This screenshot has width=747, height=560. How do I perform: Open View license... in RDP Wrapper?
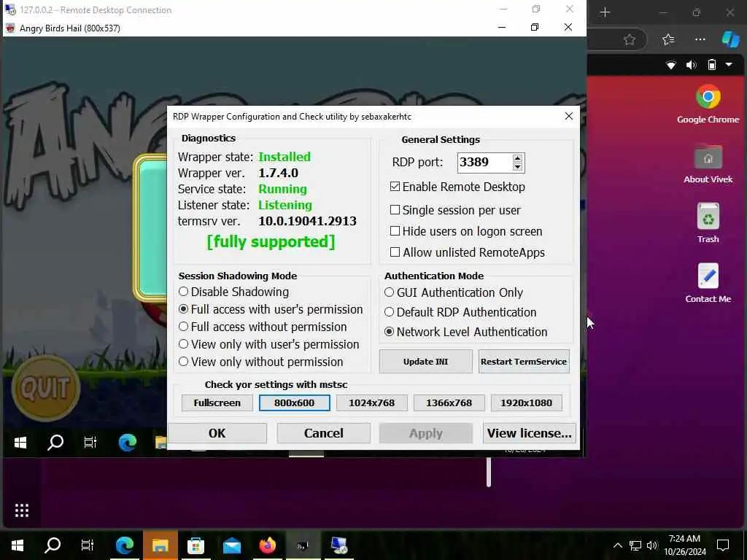530,433
